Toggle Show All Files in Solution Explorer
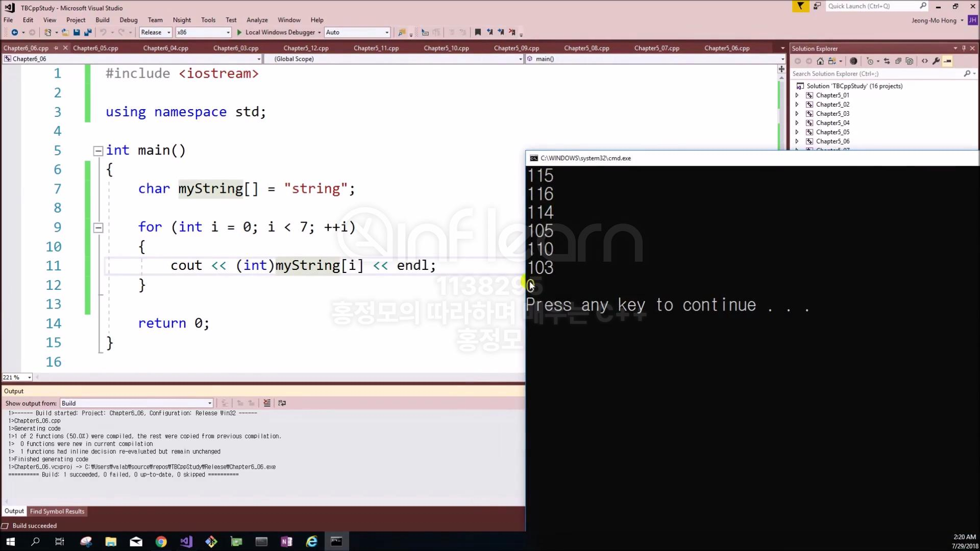Viewport: 980px width, 551px height. [909, 61]
